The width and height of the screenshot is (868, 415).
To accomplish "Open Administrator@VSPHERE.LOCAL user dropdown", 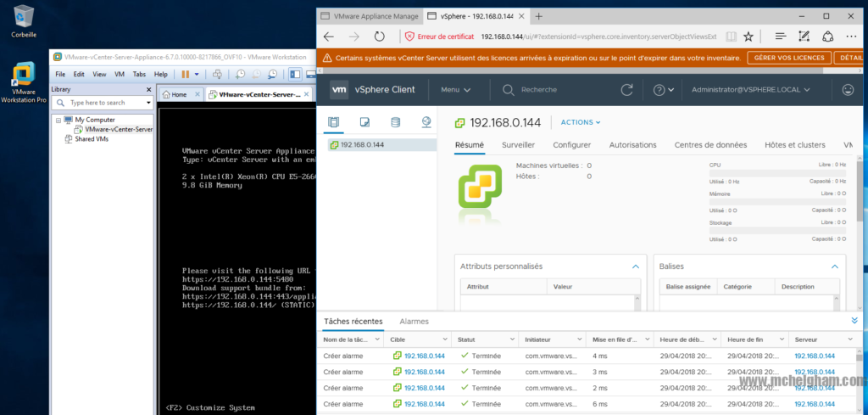I will coord(751,90).
